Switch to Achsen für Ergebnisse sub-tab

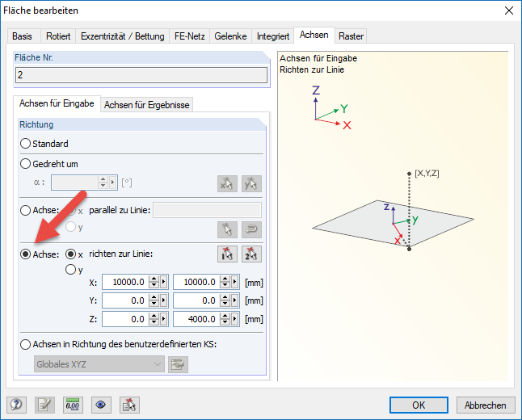pyautogui.click(x=146, y=105)
